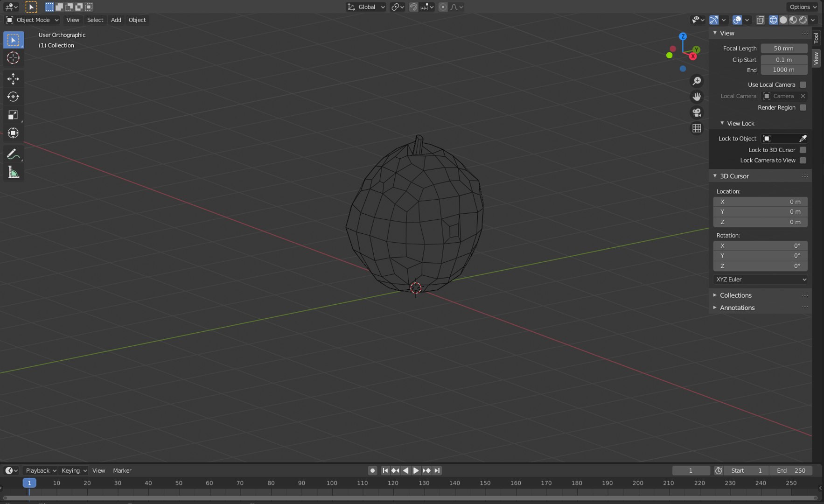Switch orthographic/perspective grid icon
The width and height of the screenshot is (824, 504).
pos(697,128)
